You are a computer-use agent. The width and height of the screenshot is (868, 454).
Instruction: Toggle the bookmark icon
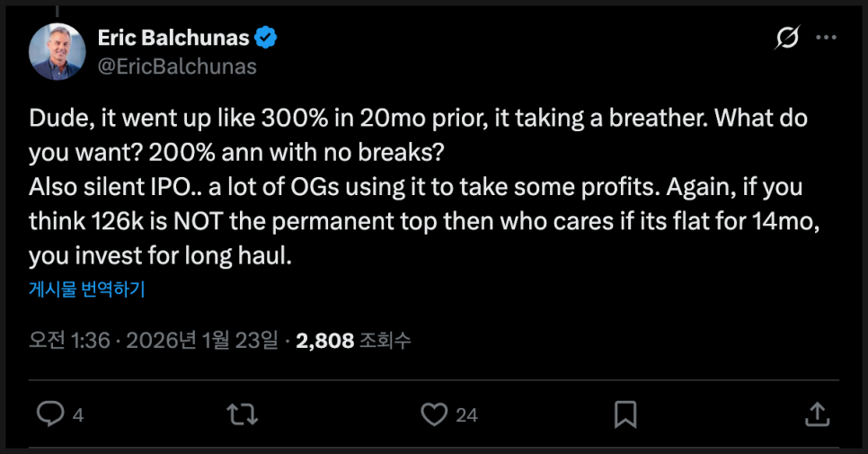point(625,414)
